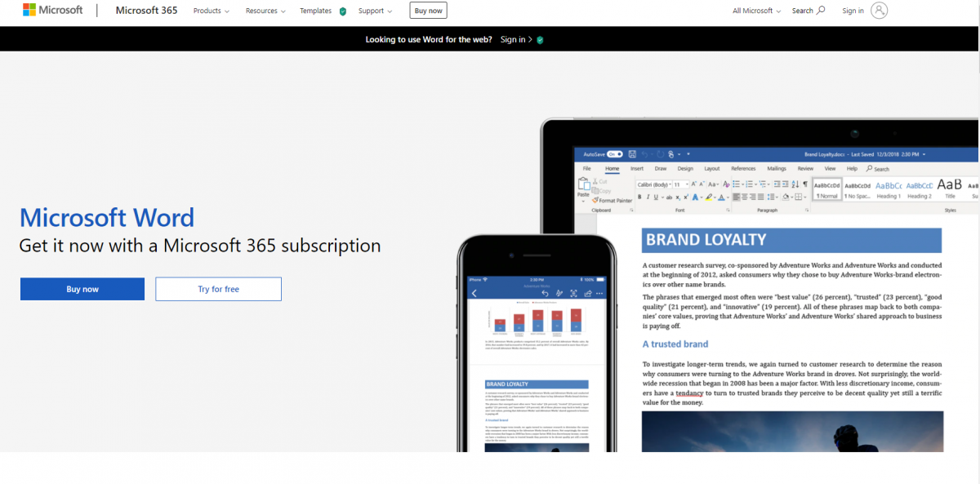This screenshot has width=980, height=484.
Task: Click the numbered list icon in ribbon
Action: (750, 184)
